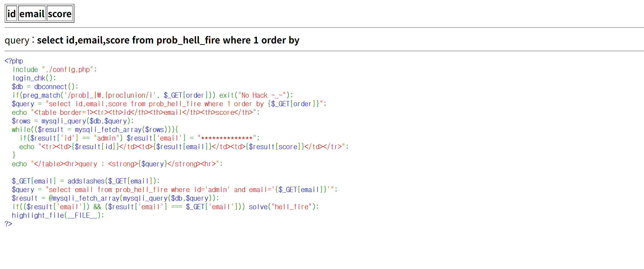Screen dimensions: 644x269
Task: Click the echo line that prints result row cells
Action: pyautogui.click(x=184, y=147)
